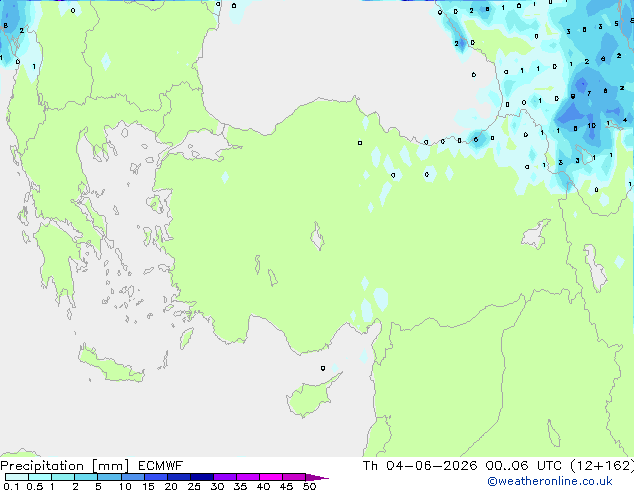Click the 0.5–1 mm legend color swatch
Image resolution: width=634 pixels, height=490 pixels.
(40, 477)
